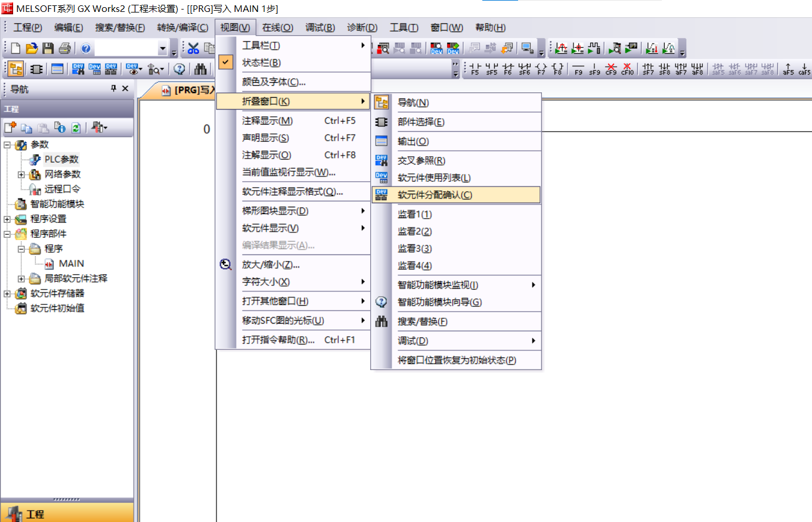Open the 在线 menu in menu bar
Viewport: 812px width, 522px height.
(277, 27)
